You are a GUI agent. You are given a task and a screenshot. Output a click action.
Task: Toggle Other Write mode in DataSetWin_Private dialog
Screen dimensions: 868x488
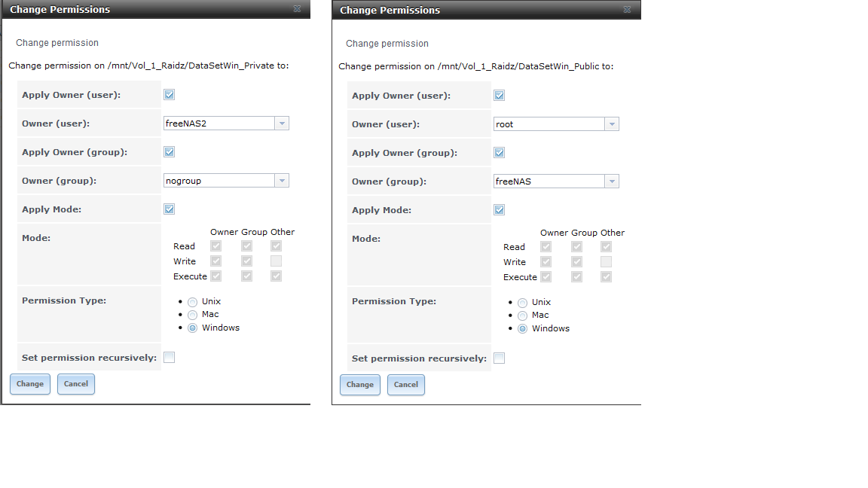tap(277, 261)
